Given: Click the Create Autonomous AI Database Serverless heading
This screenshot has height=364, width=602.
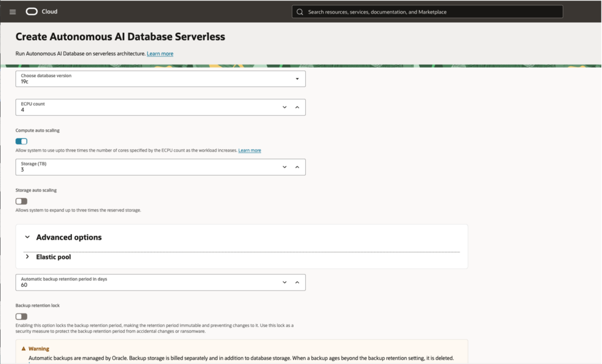Looking at the screenshot, I should (x=120, y=36).
